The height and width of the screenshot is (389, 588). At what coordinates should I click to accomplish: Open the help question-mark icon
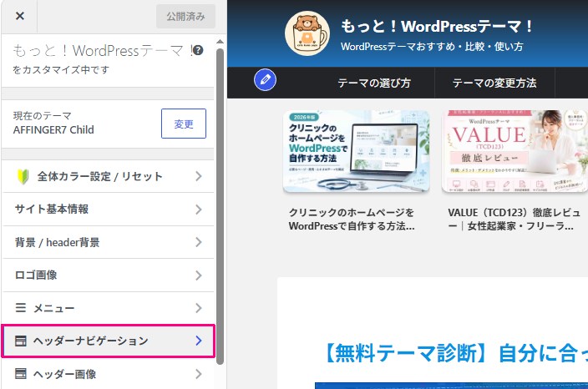click(x=198, y=50)
